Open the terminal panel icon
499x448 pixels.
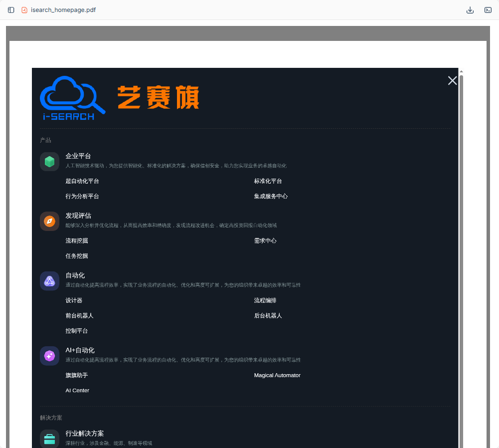pyautogui.click(x=488, y=10)
